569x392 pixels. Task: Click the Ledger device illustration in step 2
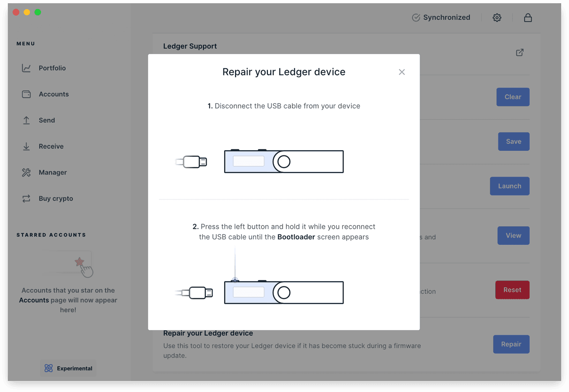(x=284, y=292)
